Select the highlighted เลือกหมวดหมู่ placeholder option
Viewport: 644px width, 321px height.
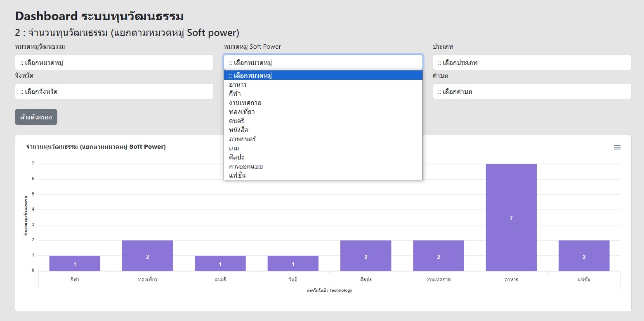click(x=250, y=76)
